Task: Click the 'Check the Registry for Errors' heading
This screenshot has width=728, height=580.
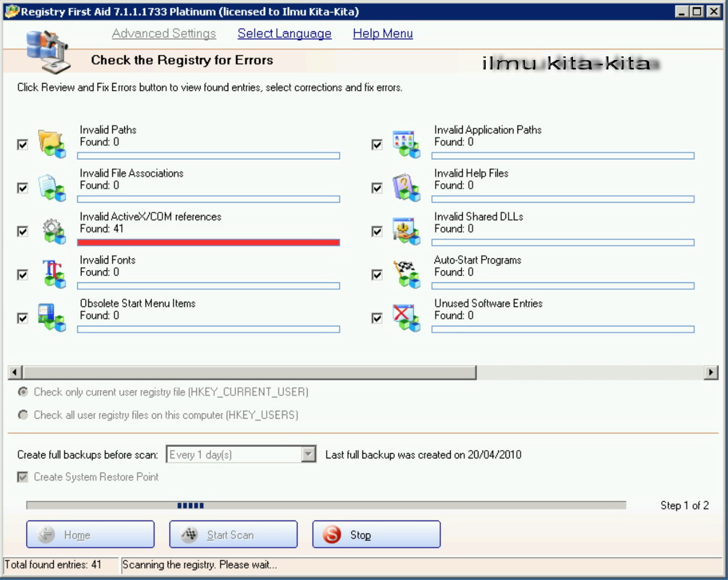Action: (182, 60)
